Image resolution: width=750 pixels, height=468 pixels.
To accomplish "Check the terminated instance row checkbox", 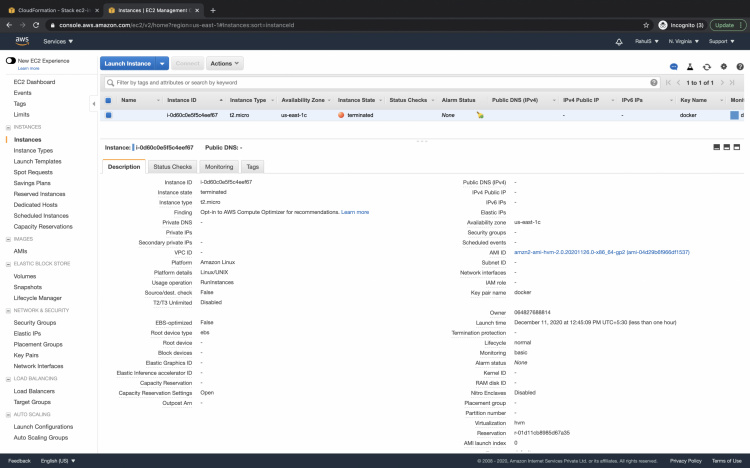I will coord(108,115).
